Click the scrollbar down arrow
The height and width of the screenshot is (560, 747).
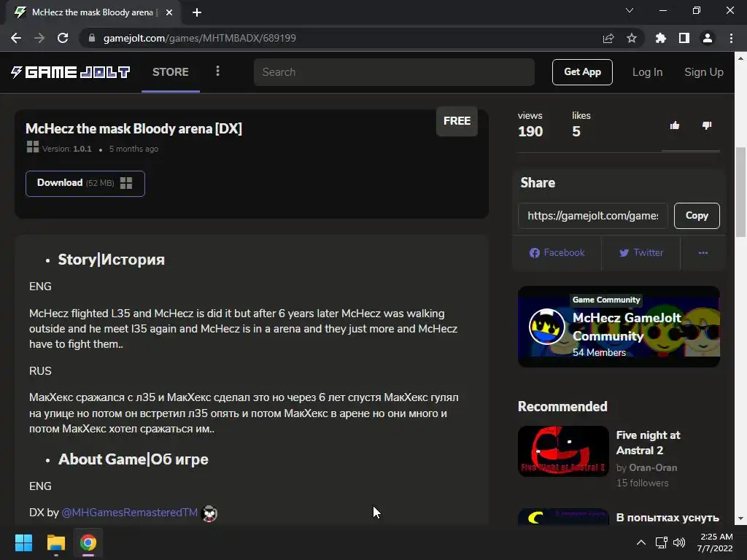[x=740, y=518]
